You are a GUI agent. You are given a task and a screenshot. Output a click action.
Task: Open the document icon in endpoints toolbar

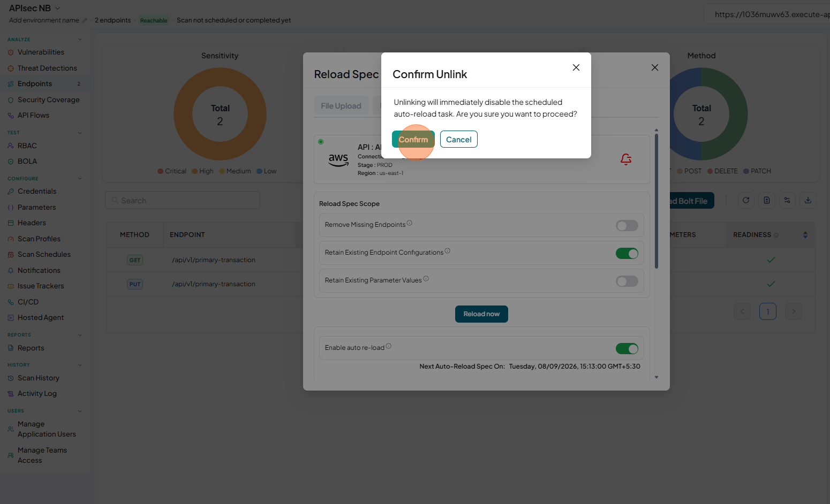(767, 200)
